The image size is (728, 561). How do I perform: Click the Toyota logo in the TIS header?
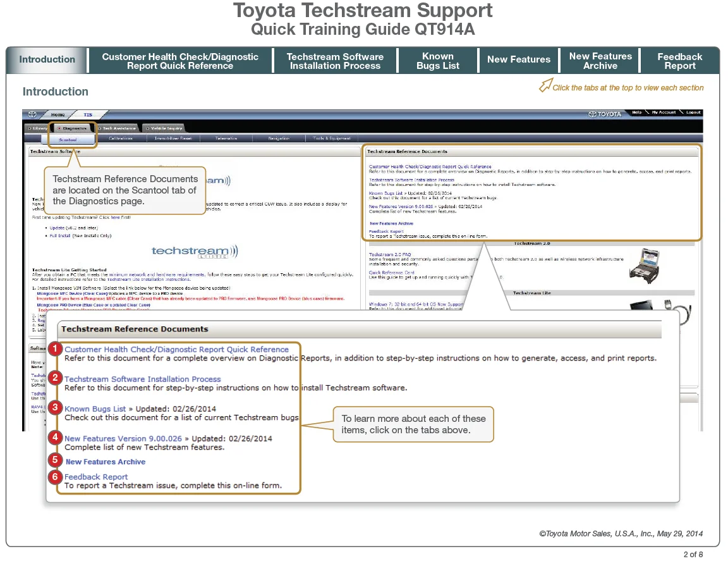point(604,114)
